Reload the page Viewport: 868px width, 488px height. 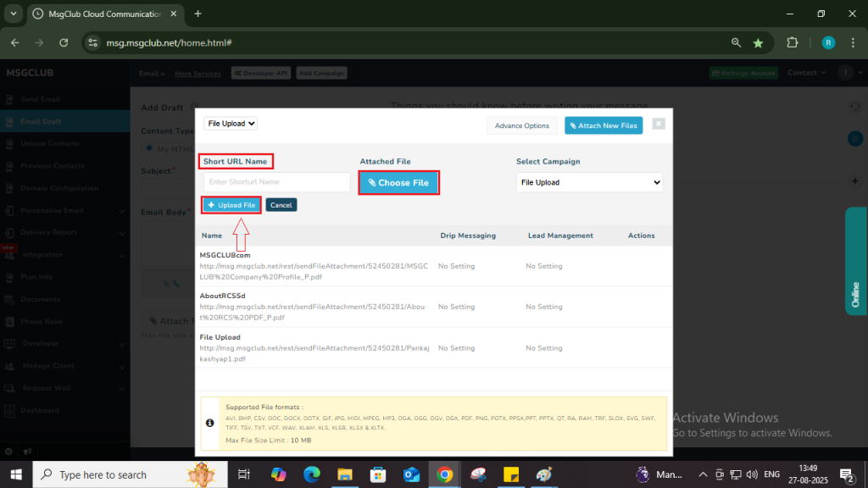click(64, 42)
